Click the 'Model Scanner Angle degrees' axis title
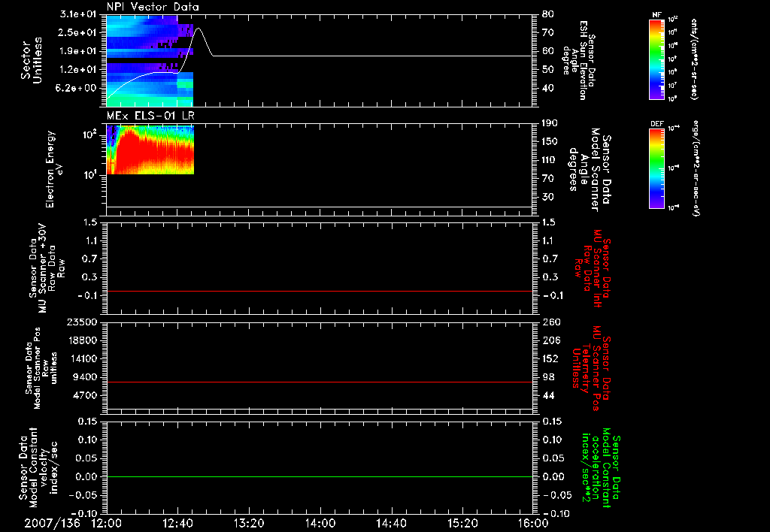Image resolution: width=770 pixels, height=532 pixels. pyautogui.click(x=590, y=169)
